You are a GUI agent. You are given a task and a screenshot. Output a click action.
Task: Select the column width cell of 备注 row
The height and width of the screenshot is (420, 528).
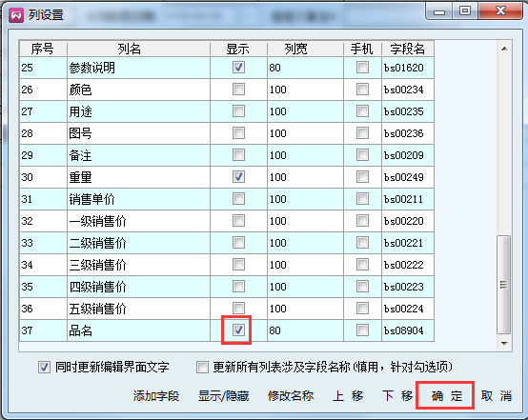click(305, 155)
